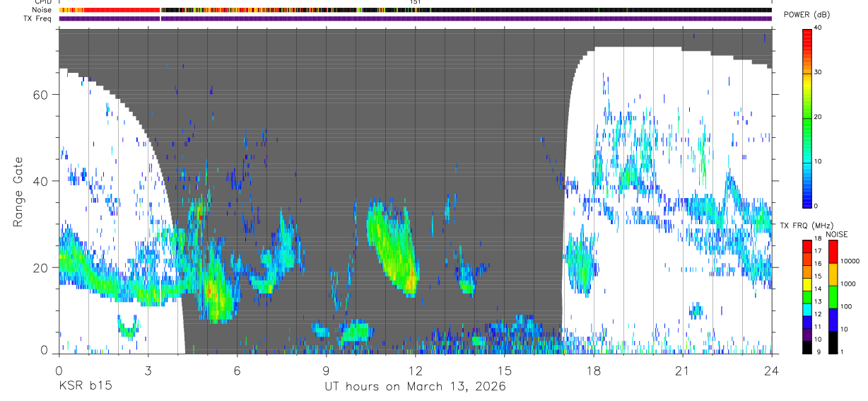Screen dimensions: 868x401
Task: Click the "13" tick on TX FRQ legend
Action: coord(818,302)
